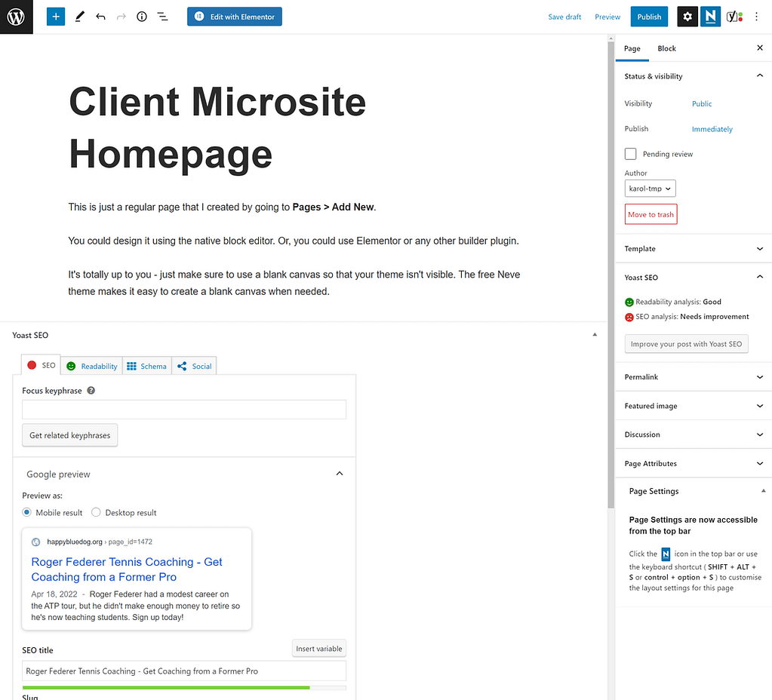Expand the Permalink panel
Viewport: 772px width, 700px height.
[692, 376]
